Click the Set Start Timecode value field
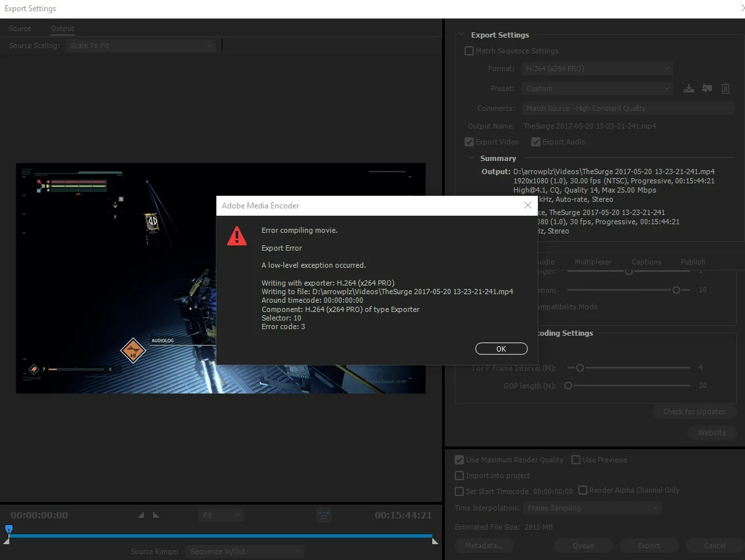 coord(552,491)
